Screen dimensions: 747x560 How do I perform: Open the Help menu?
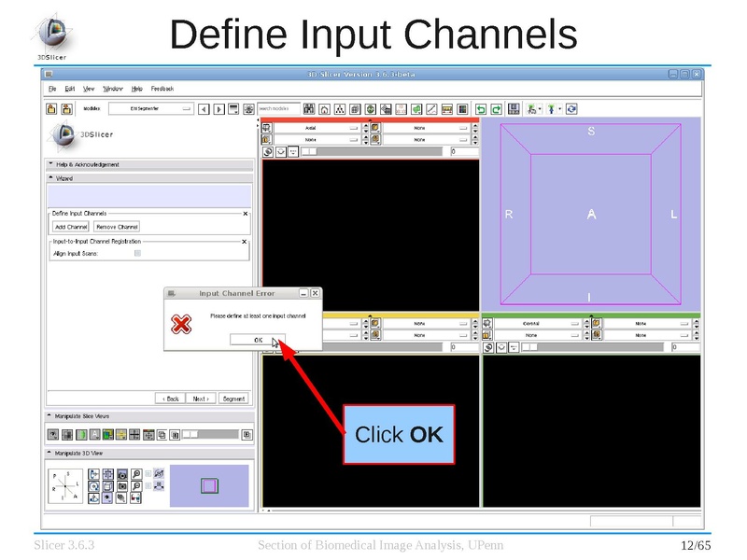point(136,89)
